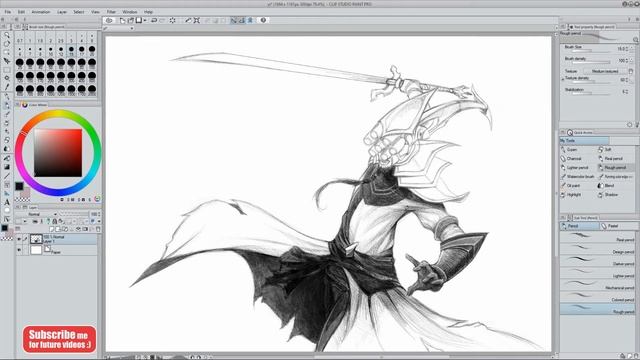Click Save icon in command bar
The height and width of the screenshot is (360, 640).
(x=139, y=20)
